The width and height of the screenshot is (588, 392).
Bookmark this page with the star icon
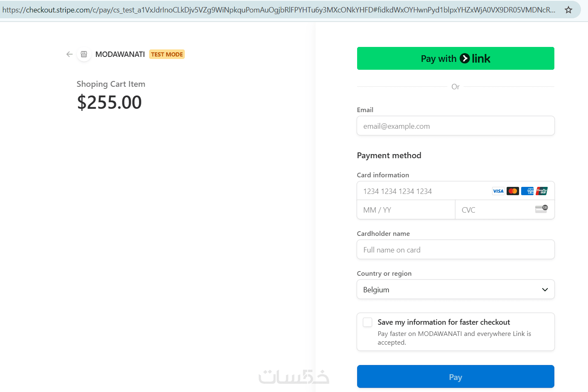pos(568,10)
